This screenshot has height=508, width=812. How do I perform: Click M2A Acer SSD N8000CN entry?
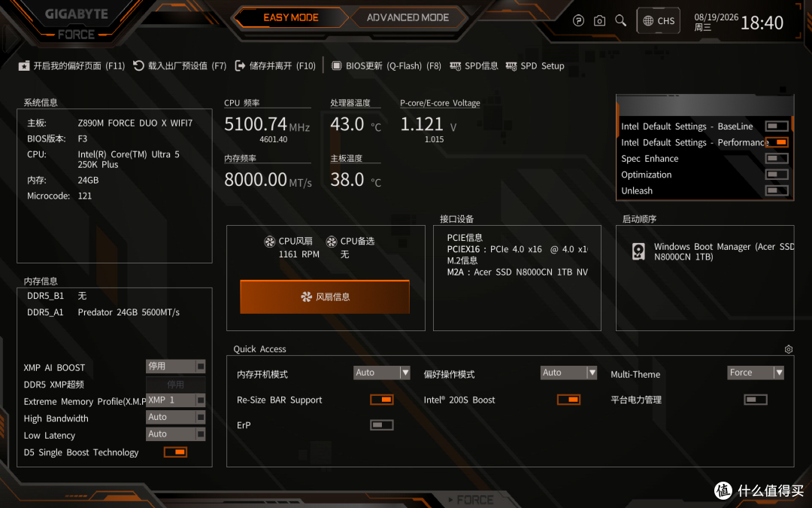[x=517, y=272]
